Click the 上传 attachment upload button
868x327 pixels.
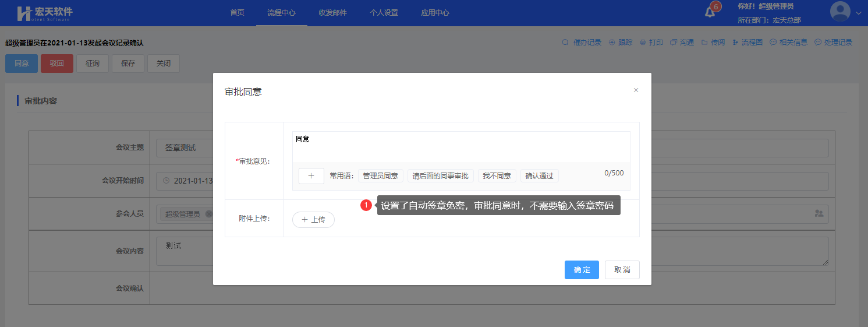(x=313, y=220)
